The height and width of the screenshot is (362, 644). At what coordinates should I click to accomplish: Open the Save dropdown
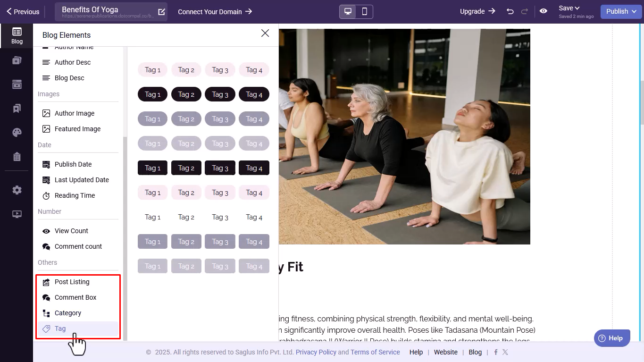569,8
